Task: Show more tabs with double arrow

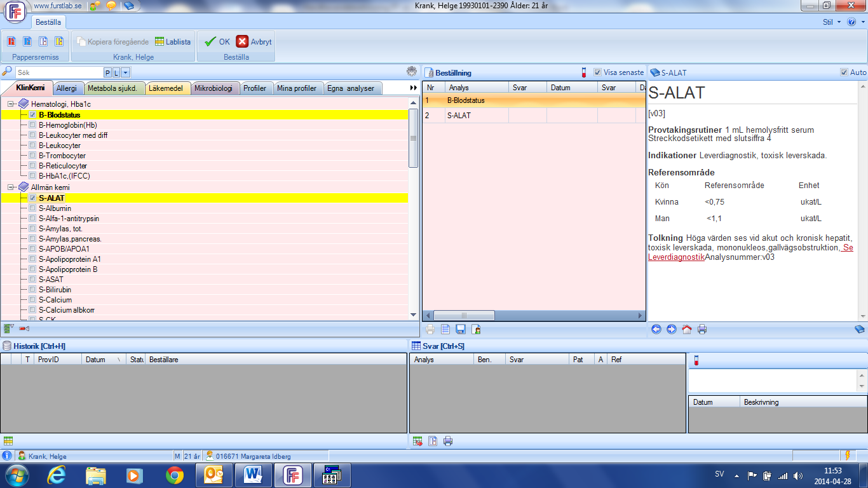Action: point(414,88)
